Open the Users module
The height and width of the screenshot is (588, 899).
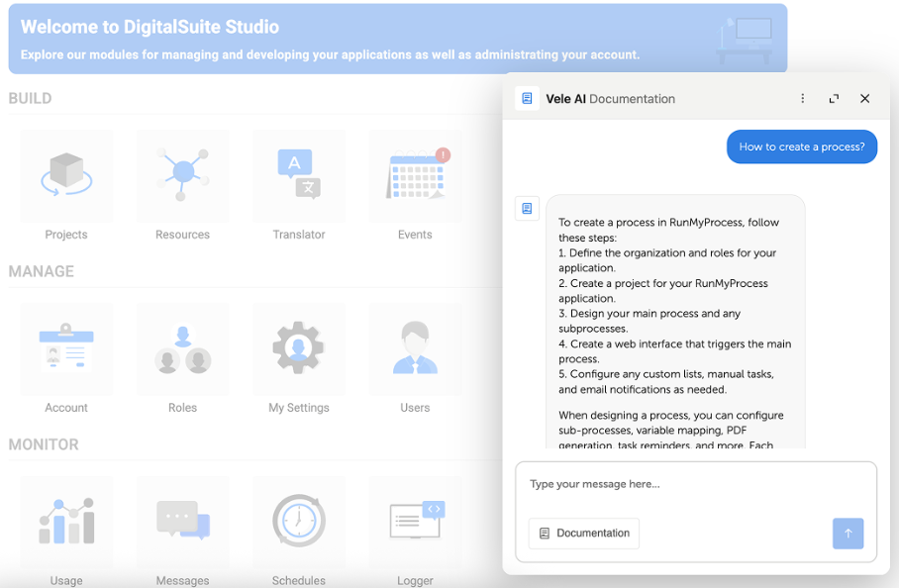(415, 349)
